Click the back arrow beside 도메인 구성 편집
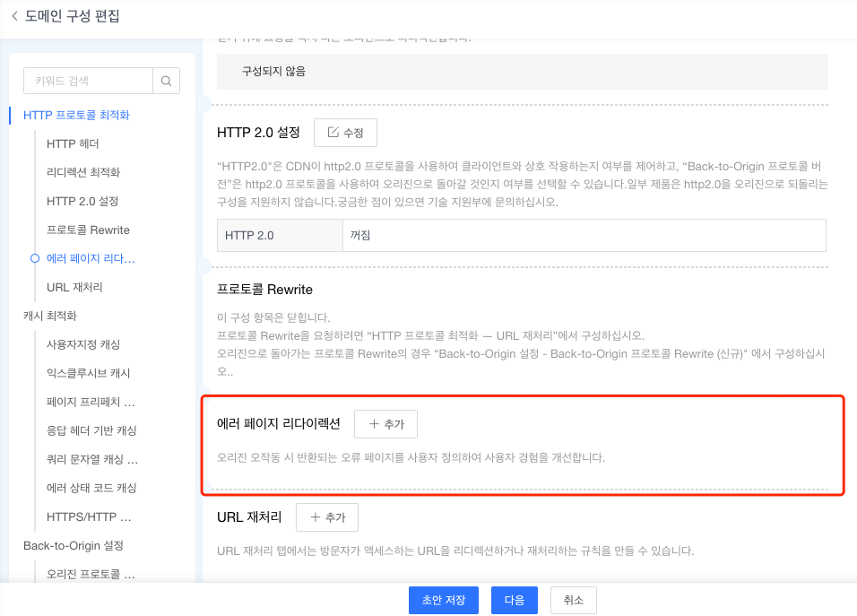The height and width of the screenshot is (616, 857). [x=12, y=16]
